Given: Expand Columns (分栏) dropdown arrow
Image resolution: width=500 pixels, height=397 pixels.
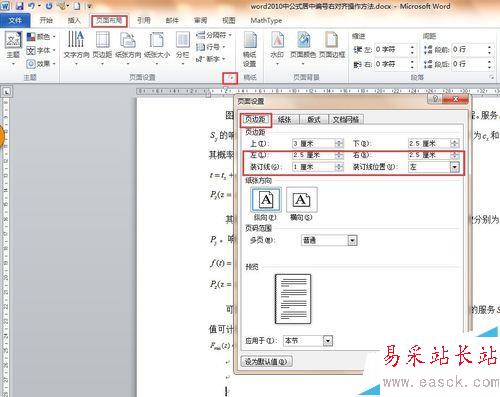Looking at the screenshot, I should pos(183,63).
